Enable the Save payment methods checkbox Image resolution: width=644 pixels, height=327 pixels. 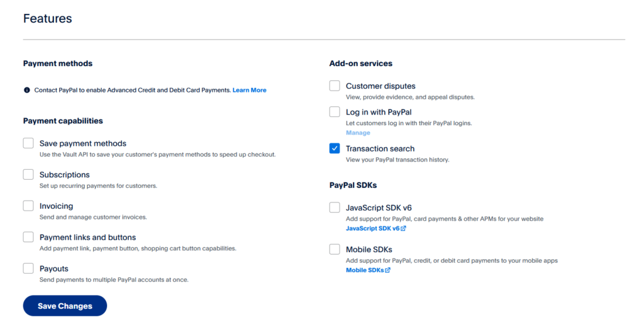tap(28, 143)
